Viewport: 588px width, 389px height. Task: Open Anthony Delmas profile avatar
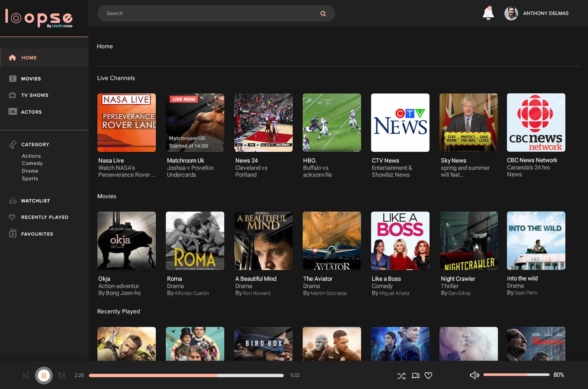click(x=511, y=13)
